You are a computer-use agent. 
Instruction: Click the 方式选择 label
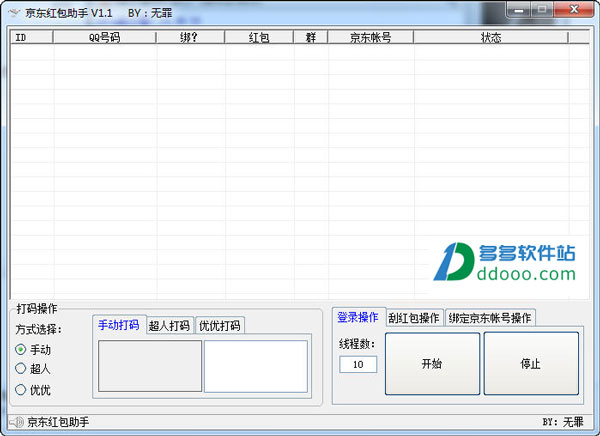pos(39,329)
